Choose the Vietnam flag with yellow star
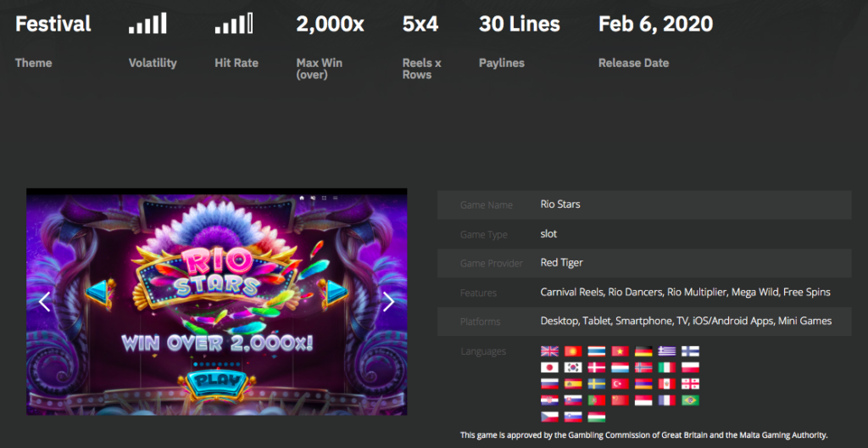This screenshot has width=868, height=448. 620,351
